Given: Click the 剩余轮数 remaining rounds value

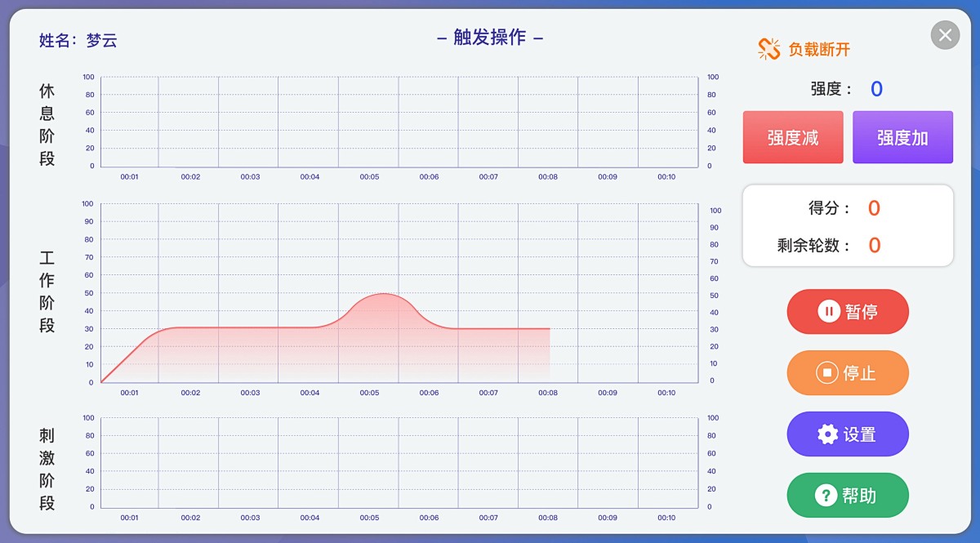Looking at the screenshot, I should [x=874, y=245].
